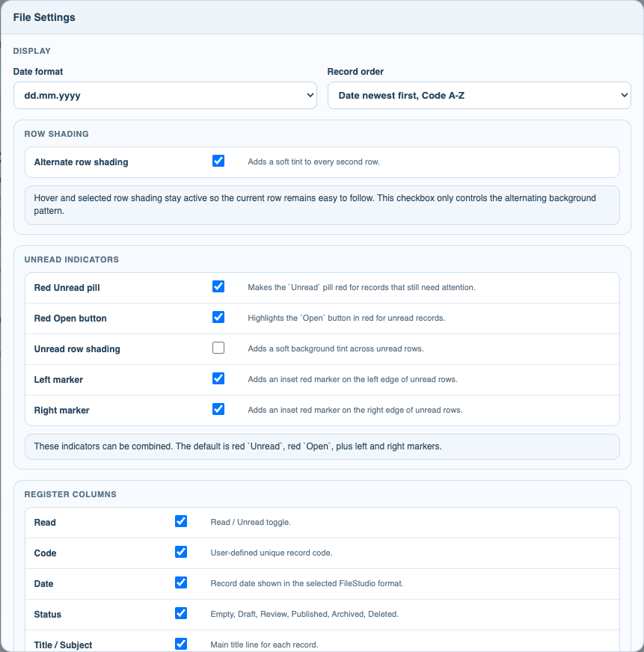644x652 pixels.
Task: Open the Date format dropdown
Action: click(165, 95)
